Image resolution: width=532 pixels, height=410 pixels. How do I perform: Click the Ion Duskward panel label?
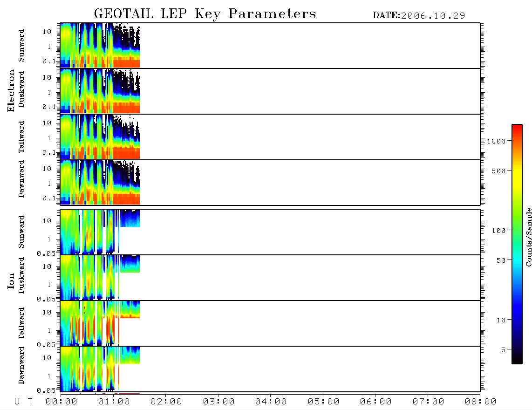click(x=21, y=275)
